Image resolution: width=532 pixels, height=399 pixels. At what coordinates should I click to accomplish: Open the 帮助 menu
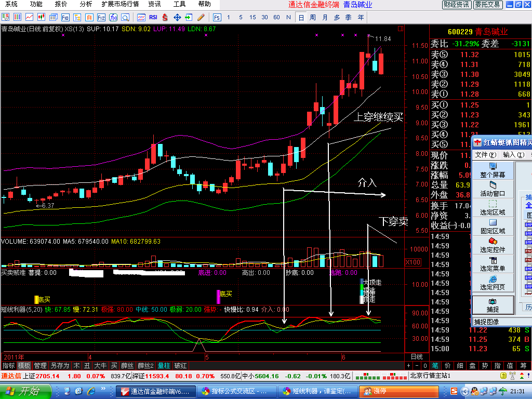tap(204, 4)
